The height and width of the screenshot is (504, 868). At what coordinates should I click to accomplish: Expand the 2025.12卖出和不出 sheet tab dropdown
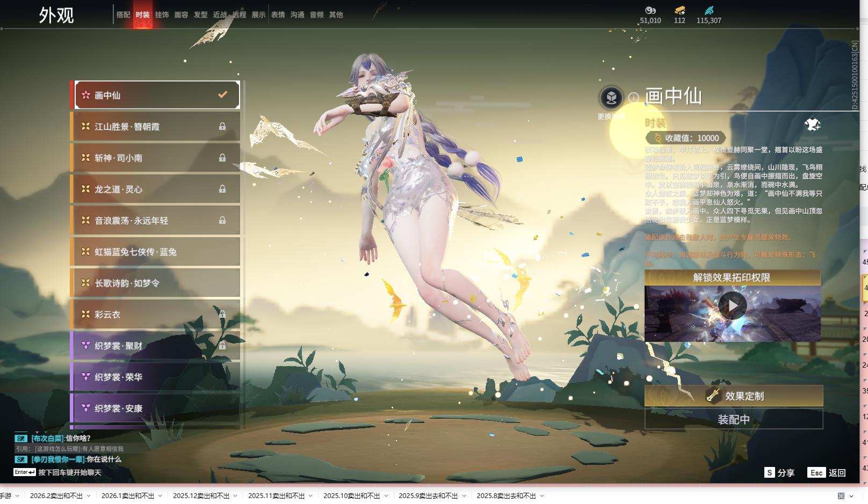pyautogui.click(x=235, y=496)
